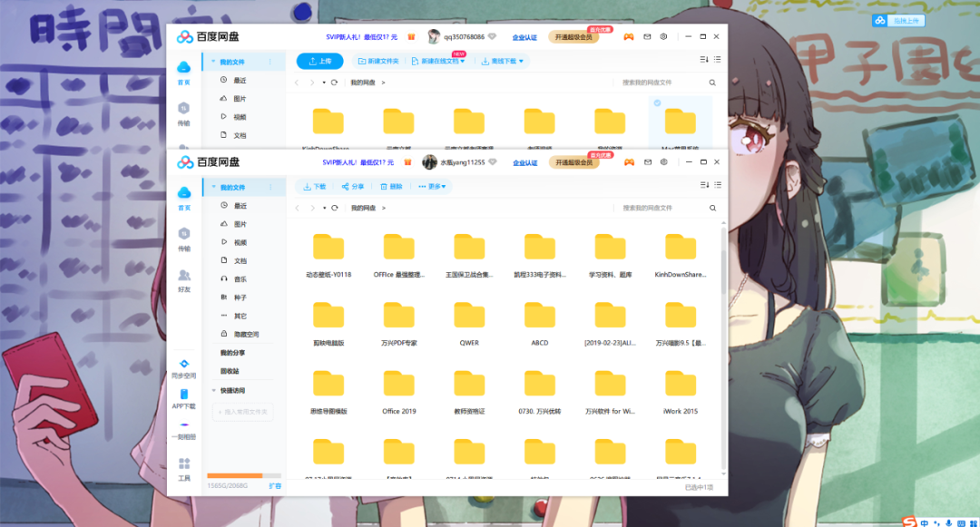The width and height of the screenshot is (980, 527).
Task: Open 工具 tools grid icon
Action: click(x=183, y=464)
